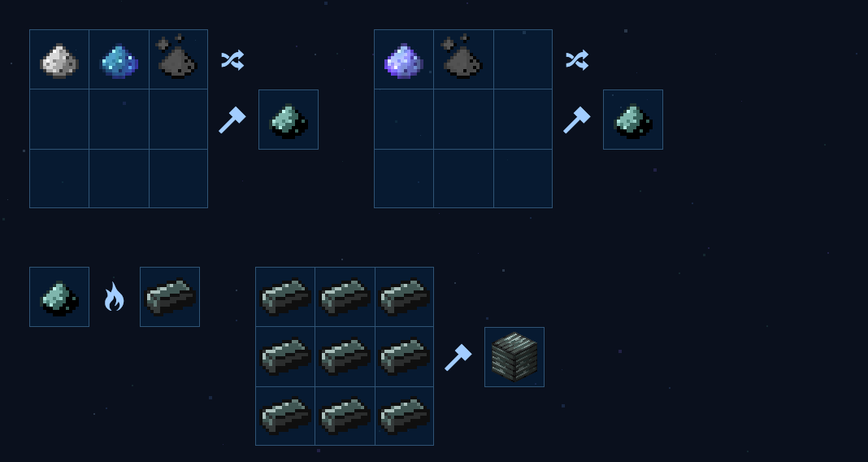Click the hammer icon beside the second grid
868x462 pixels.
click(x=577, y=120)
